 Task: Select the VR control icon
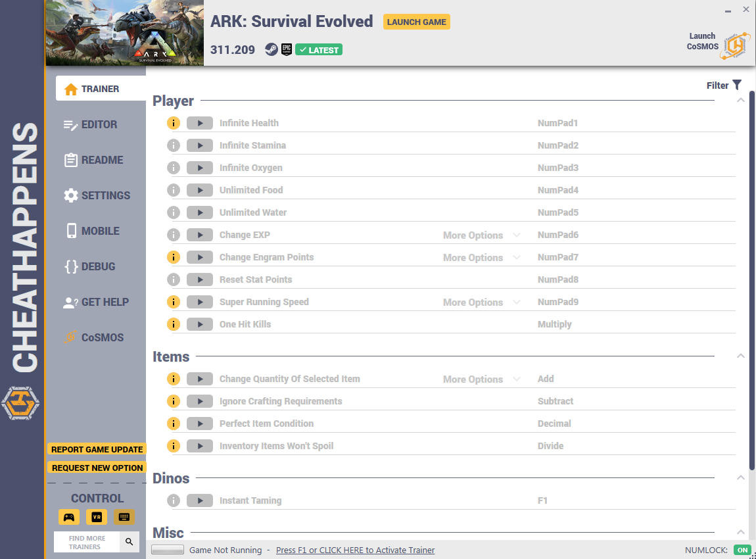[x=97, y=517]
